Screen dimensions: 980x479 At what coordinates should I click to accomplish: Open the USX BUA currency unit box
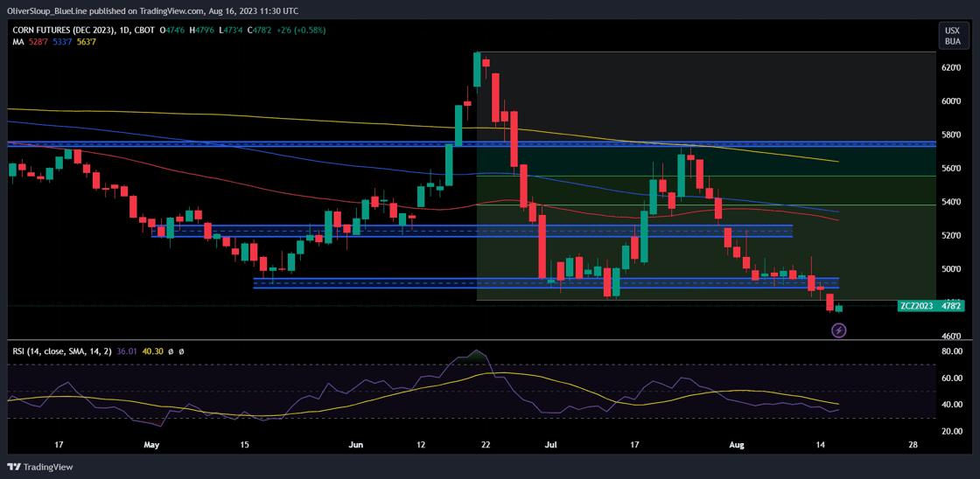pos(954,34)
